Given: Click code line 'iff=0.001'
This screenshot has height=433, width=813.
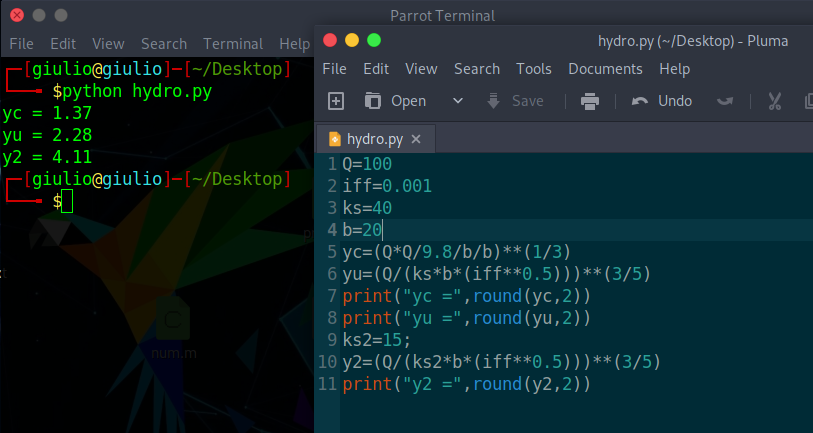Looking at the screenshot, I should click(x=387, y=186).
